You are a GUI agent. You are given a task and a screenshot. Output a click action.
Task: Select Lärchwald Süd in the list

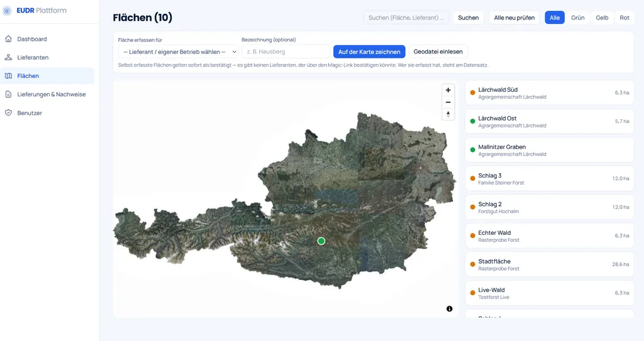tap(550, 93)
